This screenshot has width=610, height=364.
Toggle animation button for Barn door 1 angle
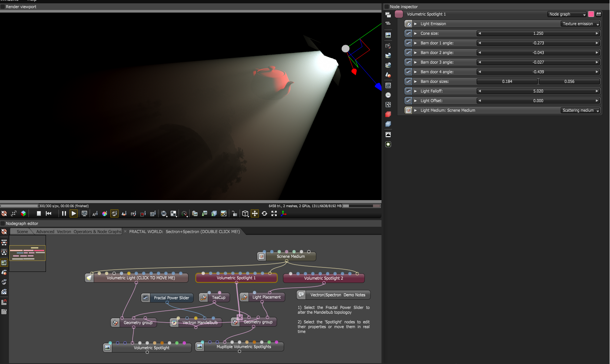coord(409,43)
